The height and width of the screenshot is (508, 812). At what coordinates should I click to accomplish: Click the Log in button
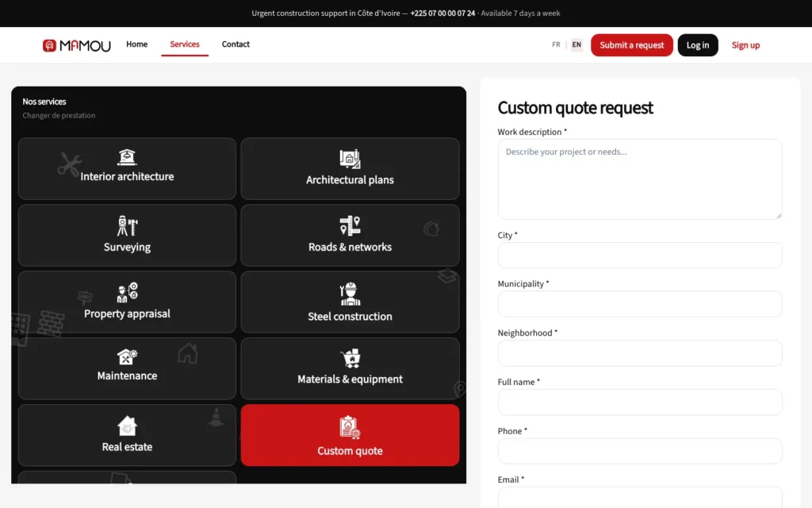(698, 45)
